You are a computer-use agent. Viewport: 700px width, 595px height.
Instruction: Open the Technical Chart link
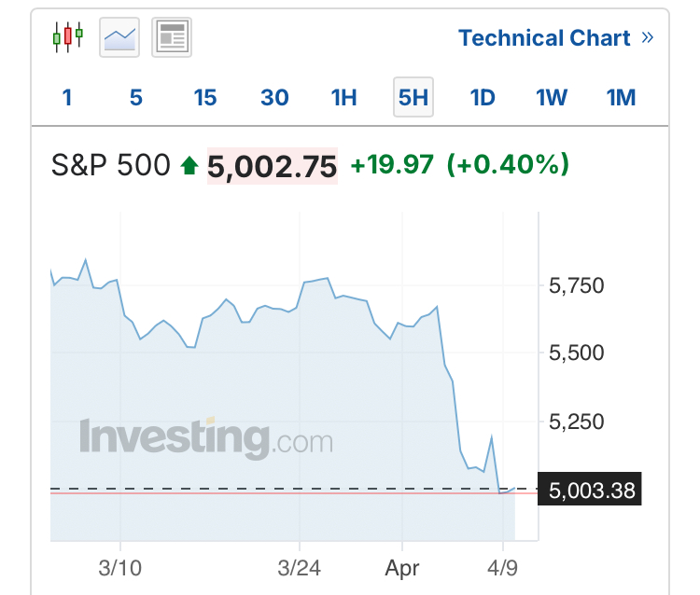click(544, 37)
